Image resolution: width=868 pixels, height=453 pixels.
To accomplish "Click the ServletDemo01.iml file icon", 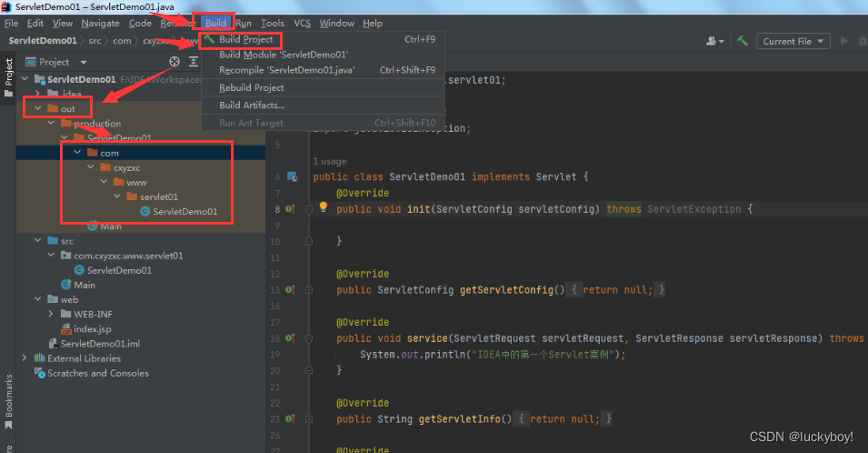I will coord(53,343).
